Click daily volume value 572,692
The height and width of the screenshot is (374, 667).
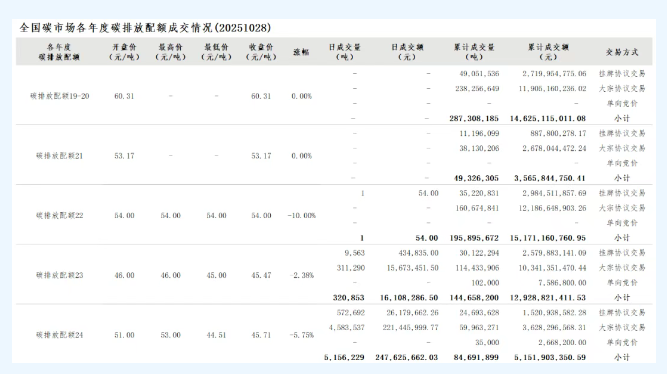(351, 312)
